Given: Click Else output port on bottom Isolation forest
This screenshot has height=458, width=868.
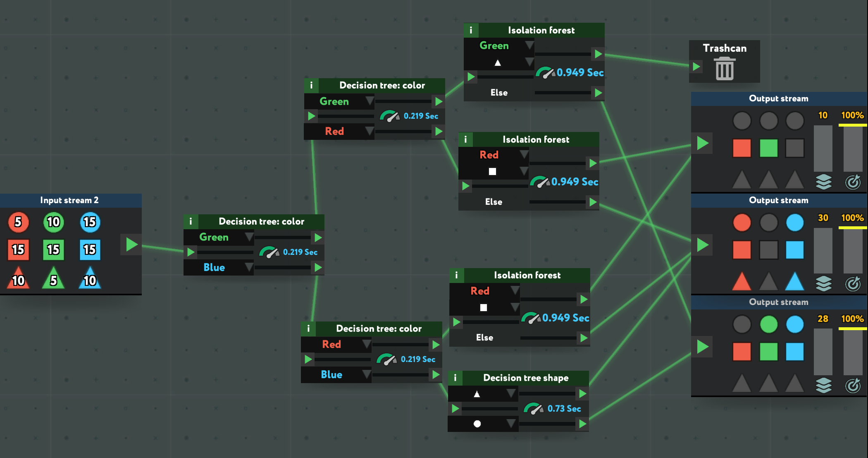Looking at the screenshot, I should [584, 338].
